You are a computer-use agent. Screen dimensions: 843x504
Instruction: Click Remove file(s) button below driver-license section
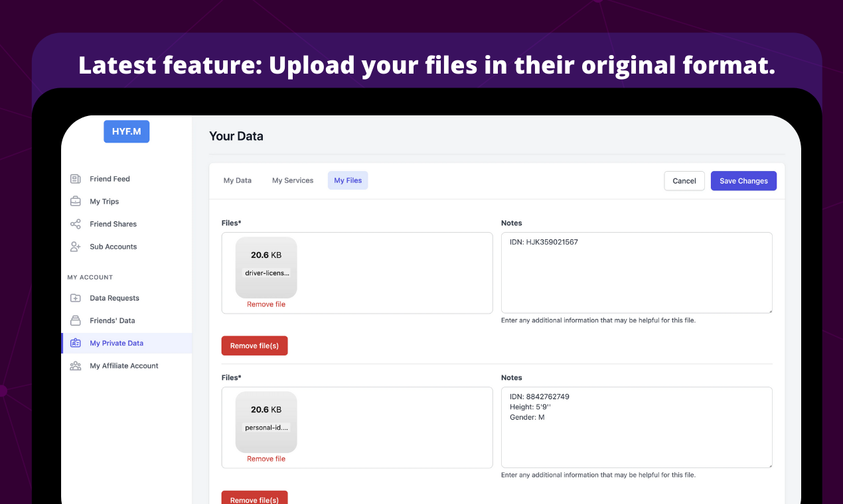254,346
